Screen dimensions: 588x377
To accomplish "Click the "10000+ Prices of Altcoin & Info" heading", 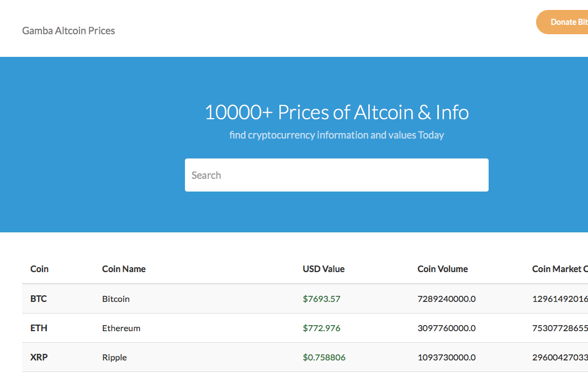I will click(336, 112).
